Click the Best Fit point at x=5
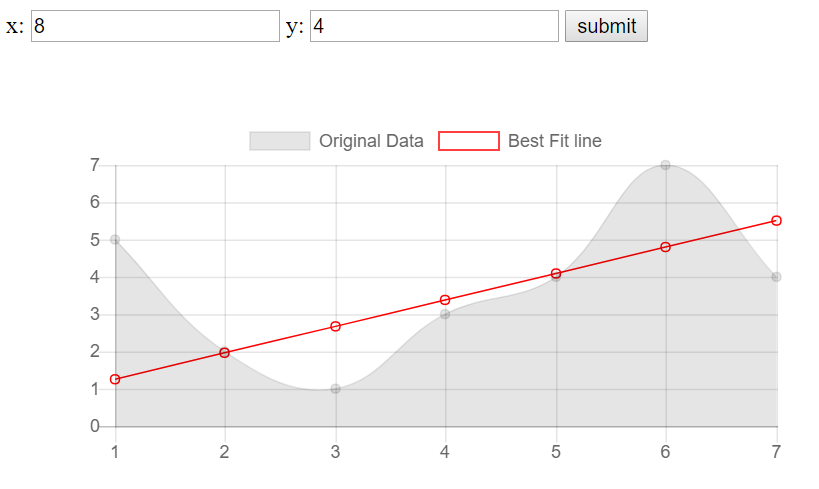819x489 pixels. pyautogui.click(x=555, y=273)
